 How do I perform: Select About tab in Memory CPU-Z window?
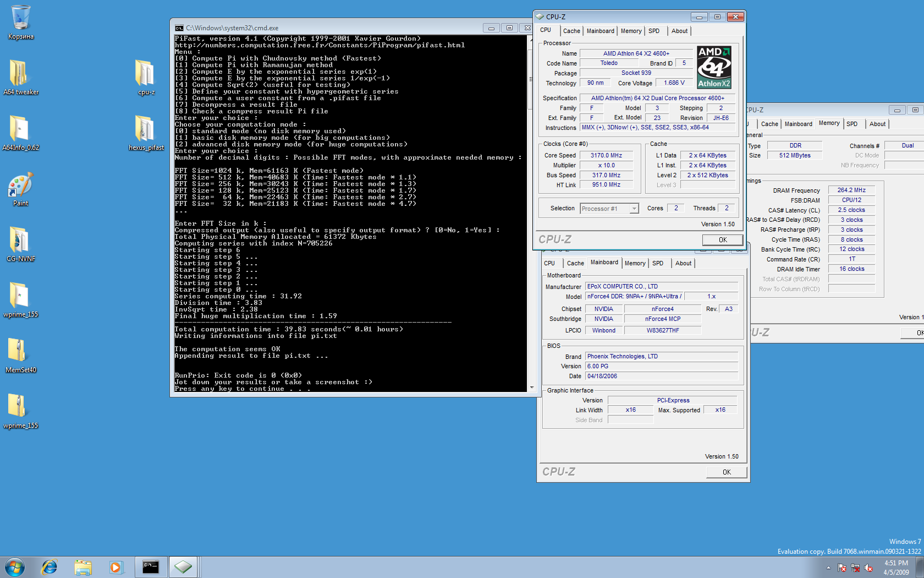(877, 124)
